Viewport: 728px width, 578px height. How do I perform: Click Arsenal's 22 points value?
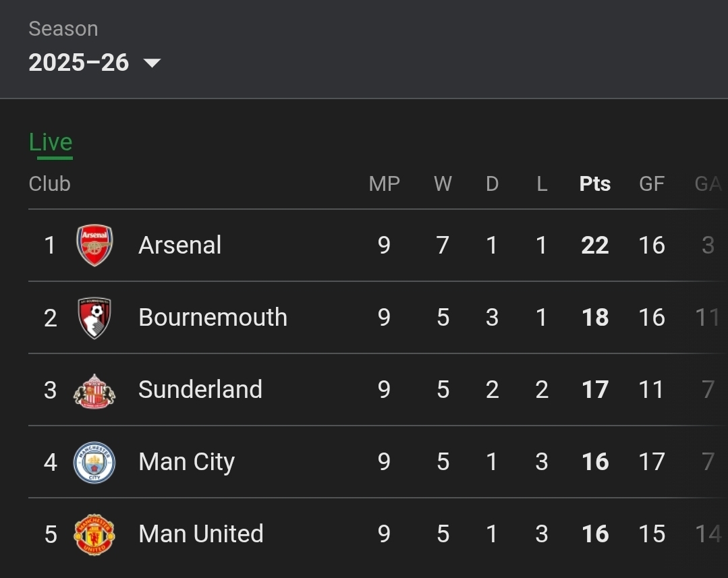(x=594, y=245)
